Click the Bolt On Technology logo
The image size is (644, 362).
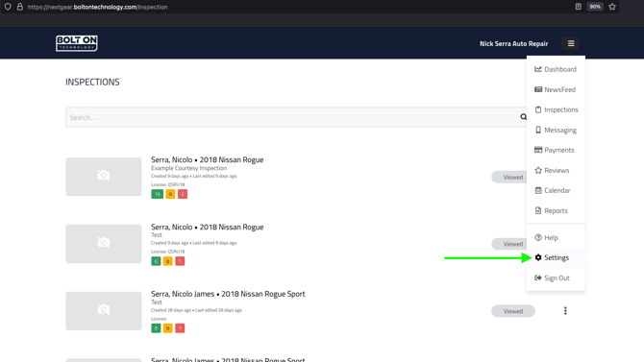pos(77,43)
